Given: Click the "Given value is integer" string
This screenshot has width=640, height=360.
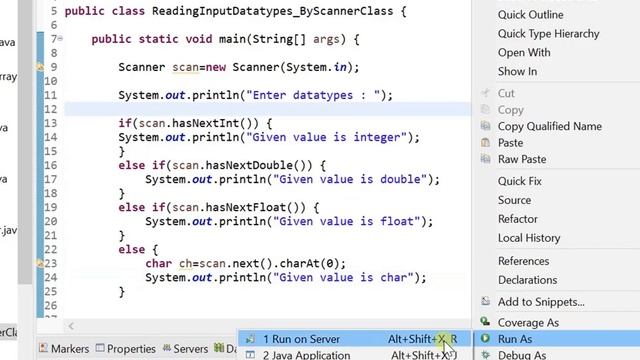Looking at the screenshot, I should coord(327,138).
